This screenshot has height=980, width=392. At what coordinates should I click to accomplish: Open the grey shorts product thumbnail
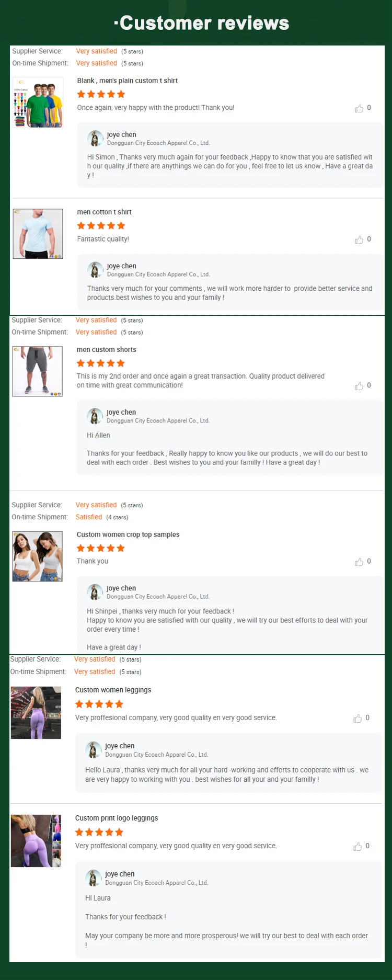pyautogui.click(x=38, y=371)
